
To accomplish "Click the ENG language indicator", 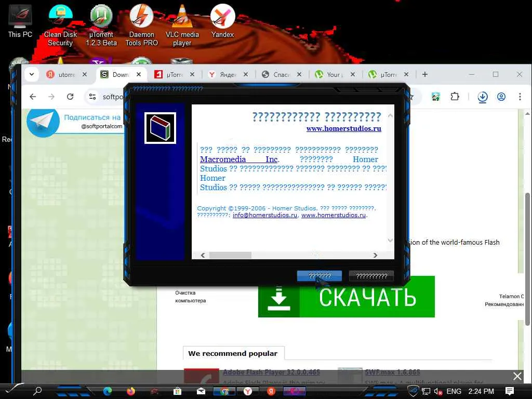I will click(454, 392).
